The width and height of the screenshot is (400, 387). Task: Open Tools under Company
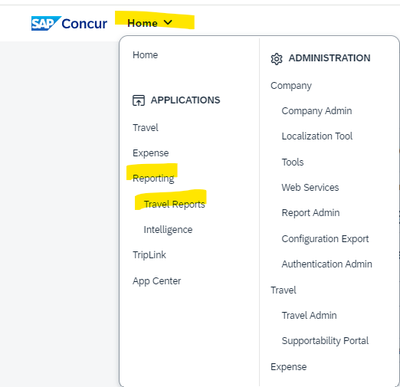tap(293, 162)
